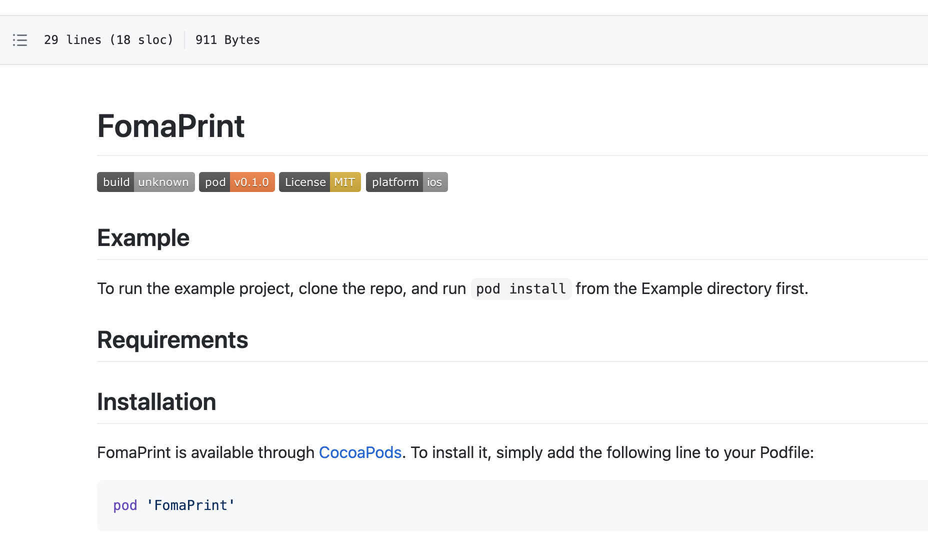Click the pod v0.1.0 version badge

(x=237, y=182)
